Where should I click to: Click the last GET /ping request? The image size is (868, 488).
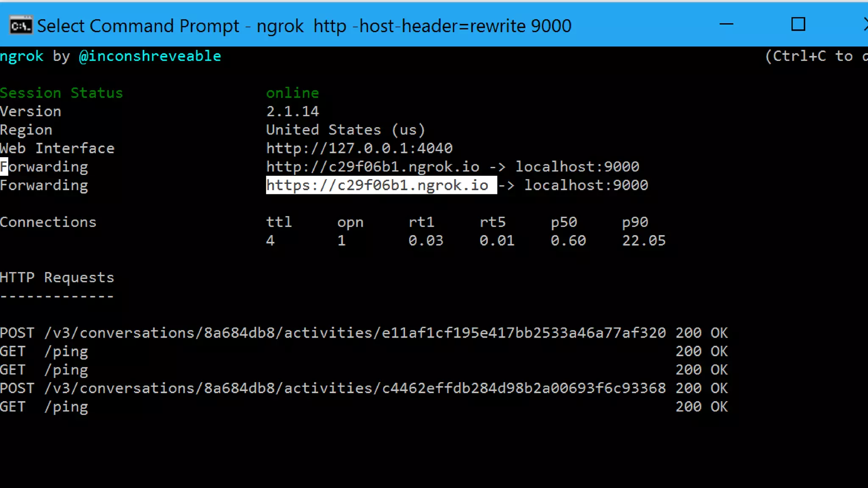pyautogui.click(x=45, y=407)
